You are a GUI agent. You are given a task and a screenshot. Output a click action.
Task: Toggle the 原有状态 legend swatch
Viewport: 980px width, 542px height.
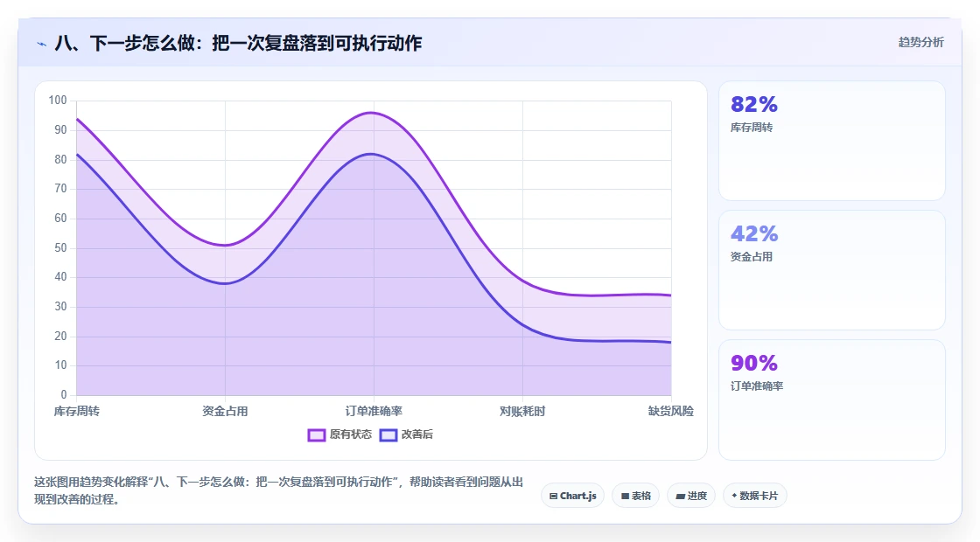(x=316, y=435)
